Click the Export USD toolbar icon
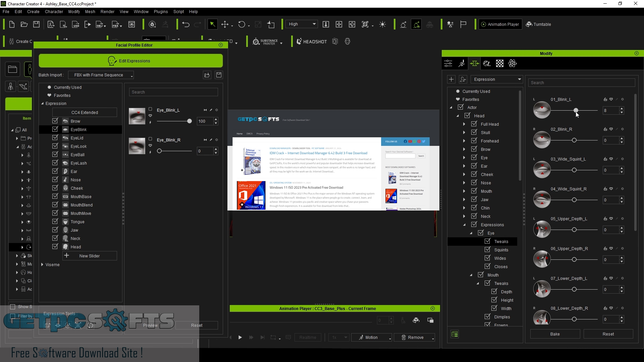 point(76,24)
